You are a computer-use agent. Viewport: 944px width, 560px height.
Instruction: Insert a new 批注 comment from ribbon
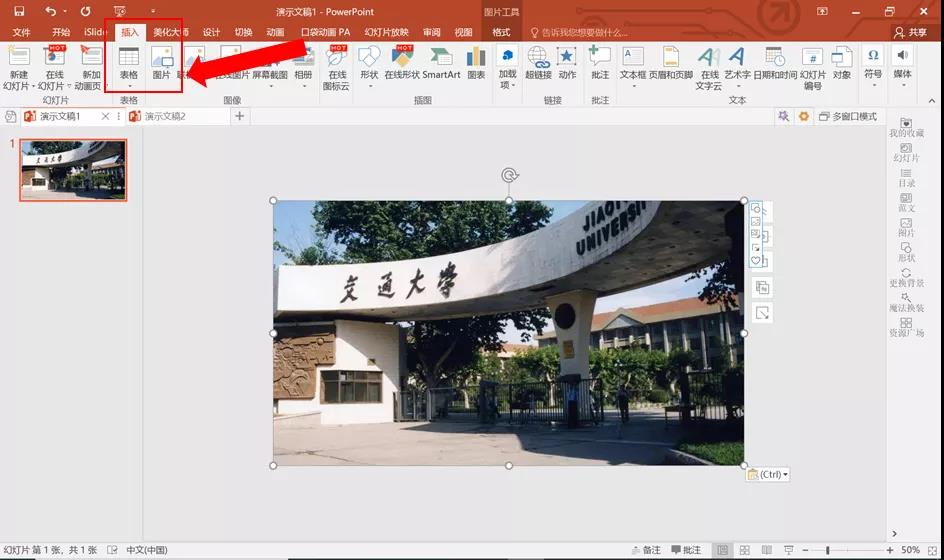600,63
